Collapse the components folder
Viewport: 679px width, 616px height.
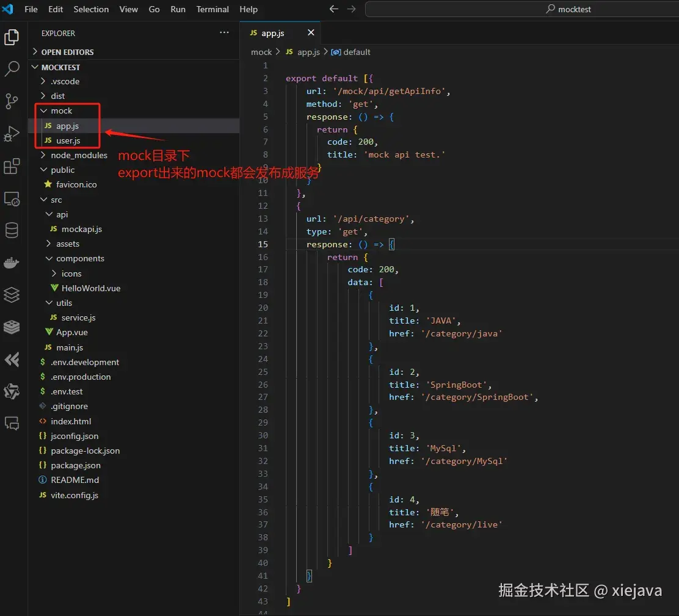134,258
